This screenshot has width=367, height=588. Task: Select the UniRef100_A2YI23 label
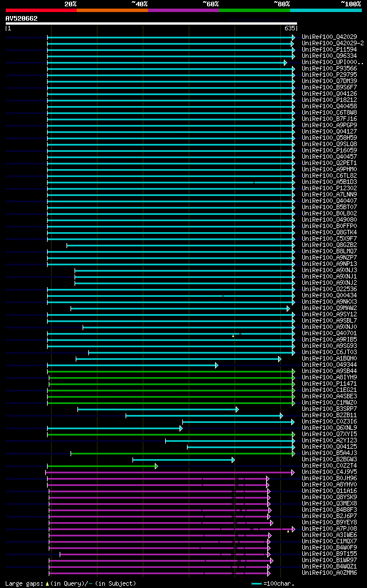(330, 440)
